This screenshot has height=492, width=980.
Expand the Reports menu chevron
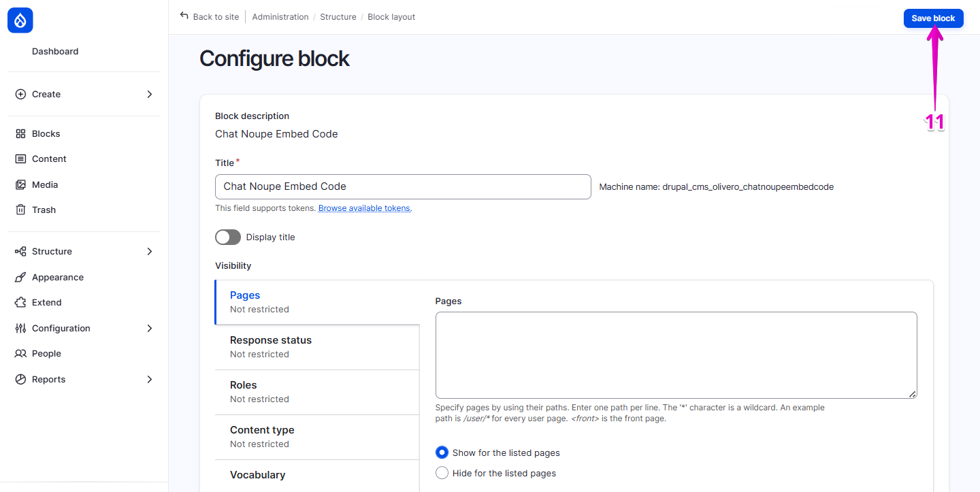tap(149, 379)
